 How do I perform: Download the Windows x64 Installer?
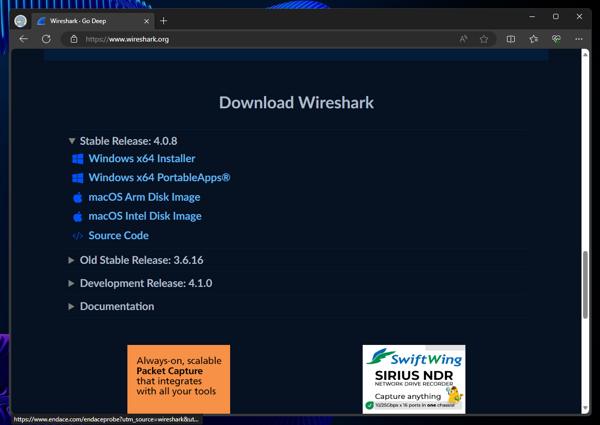[142, 158]
